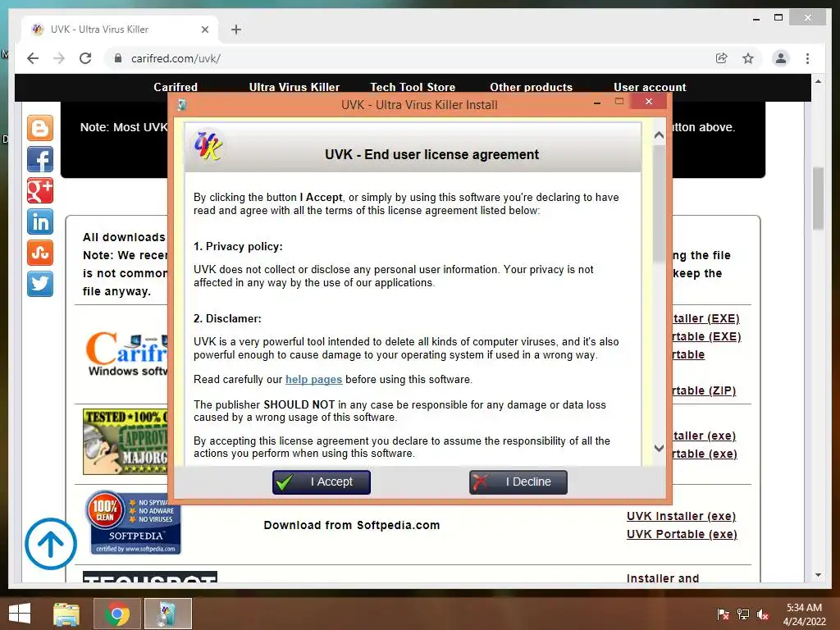Image resolution: width=840 pixels, height=630 pixels.
Task: Click the muted volume tray icon
Action: tap(763, 614)
